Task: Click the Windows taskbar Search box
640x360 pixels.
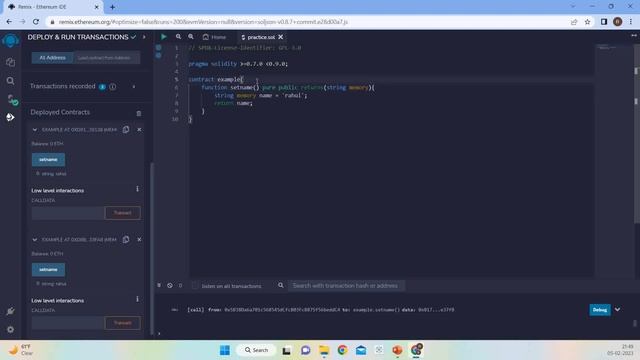Action: click(256, 350)
